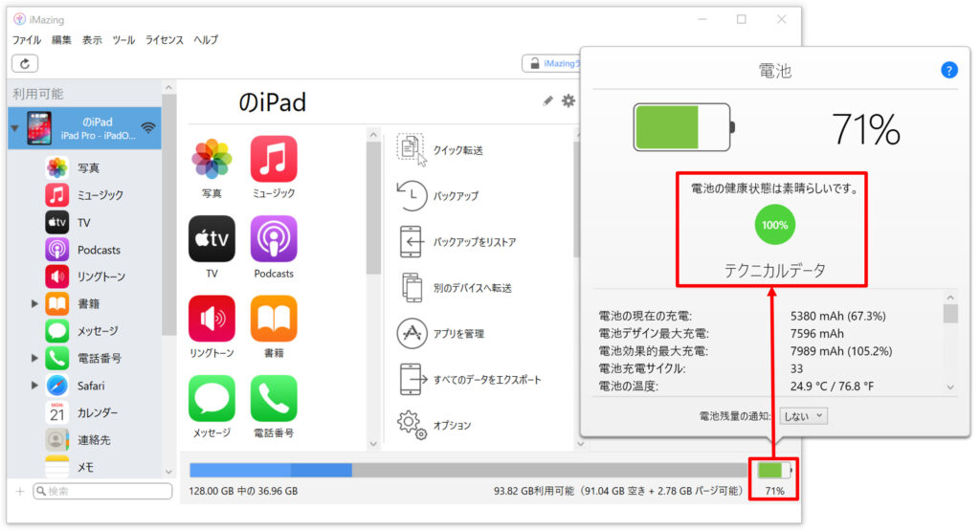Viewport: 980px width, 531px height.
Task: Click the 検索 search field
Action: click(103, 491)
